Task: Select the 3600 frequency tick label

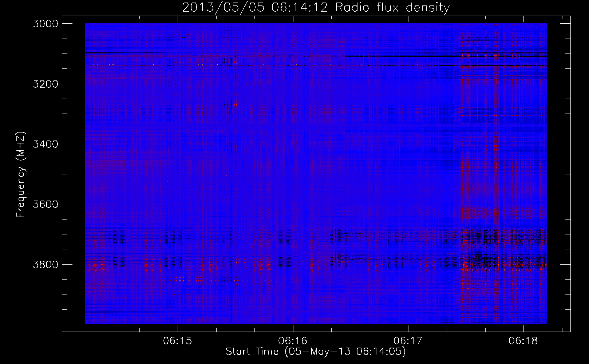Action: 46,204
